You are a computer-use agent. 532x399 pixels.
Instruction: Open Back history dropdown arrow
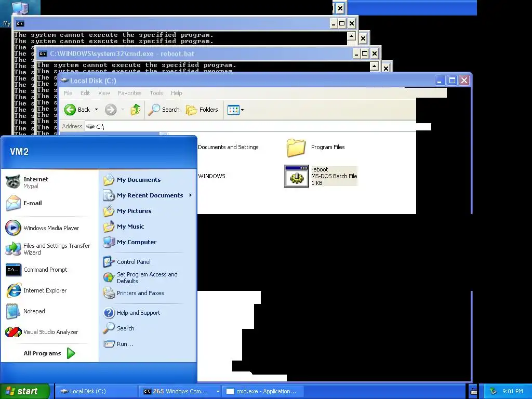96,110
